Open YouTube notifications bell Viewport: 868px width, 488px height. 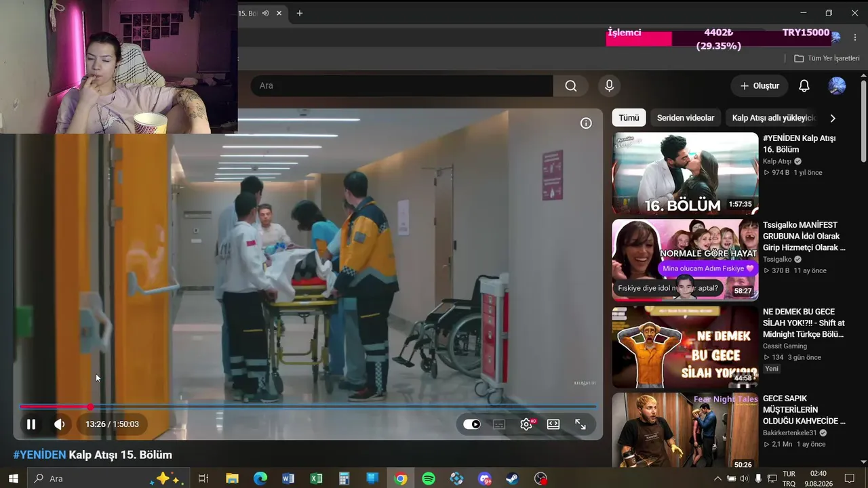[x=804, y=86]
